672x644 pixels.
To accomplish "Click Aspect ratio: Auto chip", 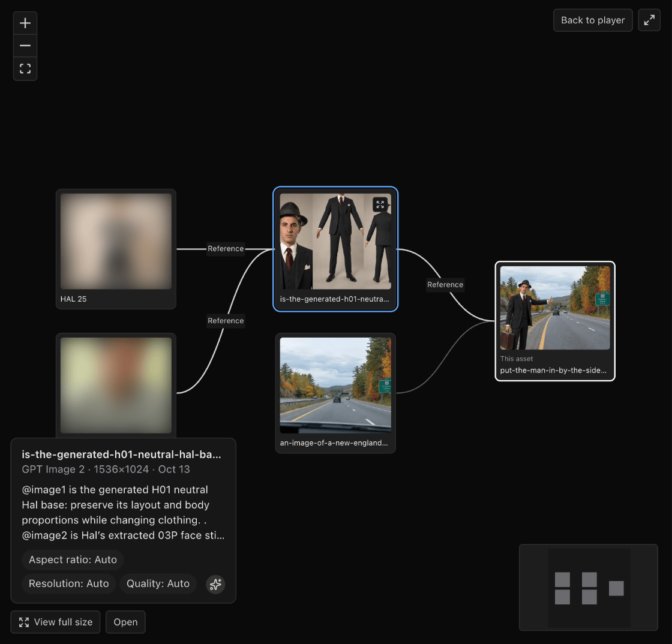I will (73, 559).
